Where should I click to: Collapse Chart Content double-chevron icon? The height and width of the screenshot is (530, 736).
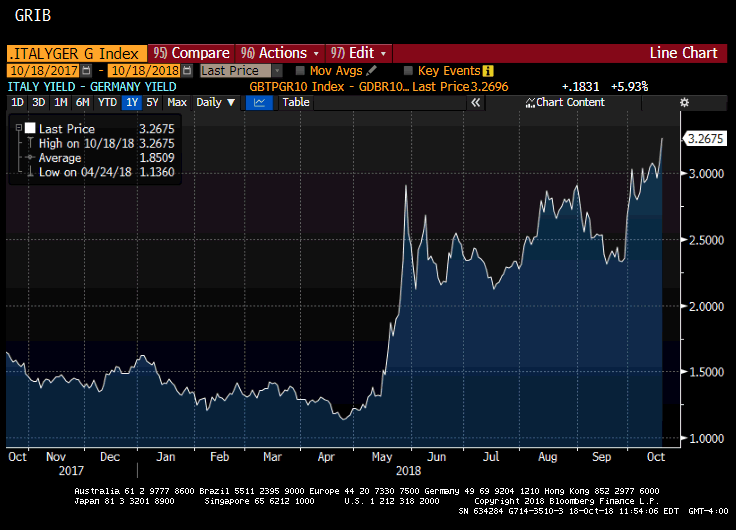(530, 102)
